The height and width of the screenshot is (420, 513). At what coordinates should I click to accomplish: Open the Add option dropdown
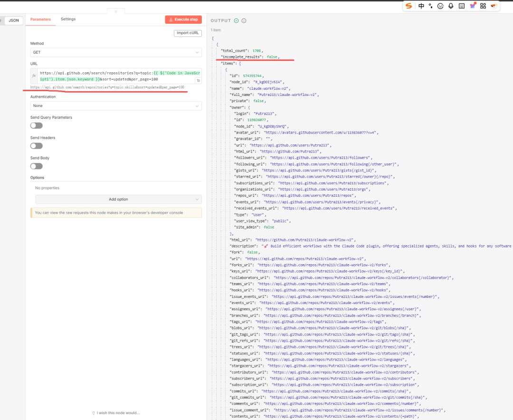click(118, 199)
